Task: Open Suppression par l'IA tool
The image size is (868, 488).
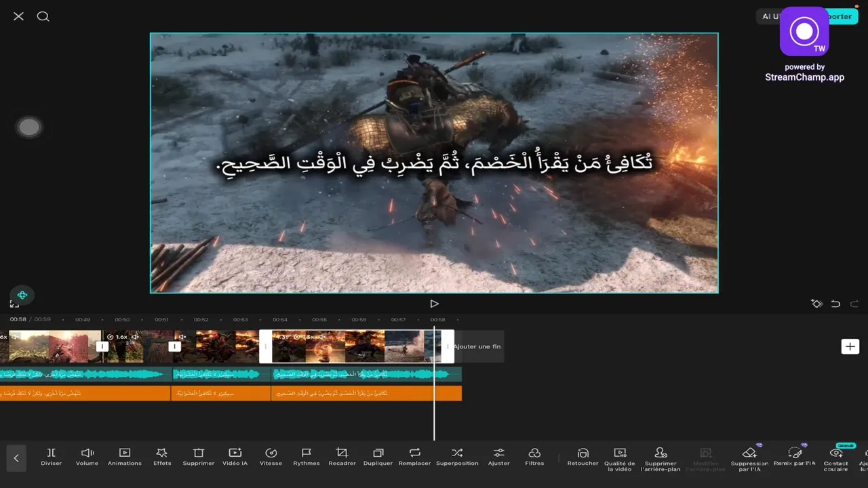Action: 749,460
